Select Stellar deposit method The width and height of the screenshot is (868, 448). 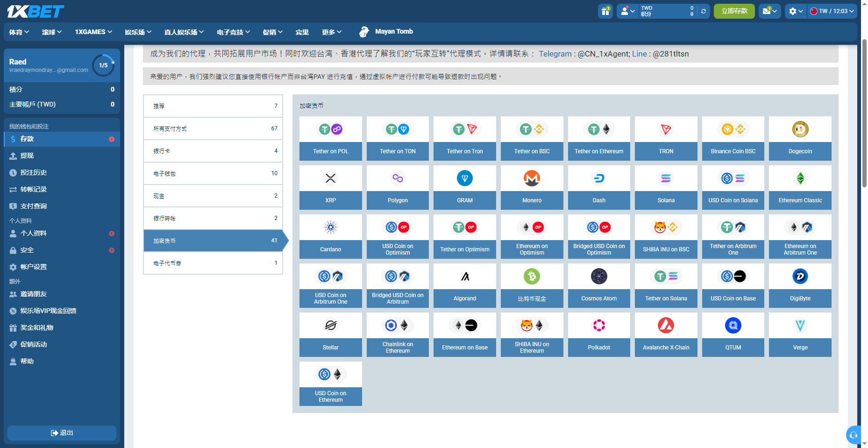(331, 334)
